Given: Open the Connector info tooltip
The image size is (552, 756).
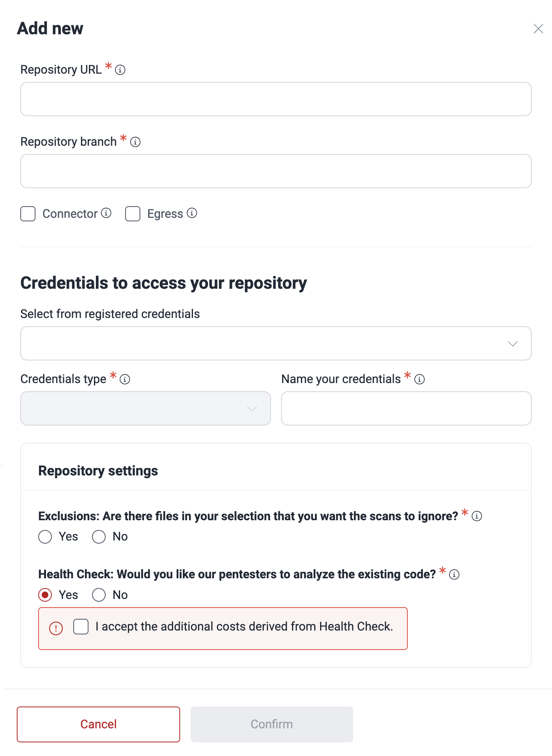Looking at the screenshot, I should tap(106, 214).
